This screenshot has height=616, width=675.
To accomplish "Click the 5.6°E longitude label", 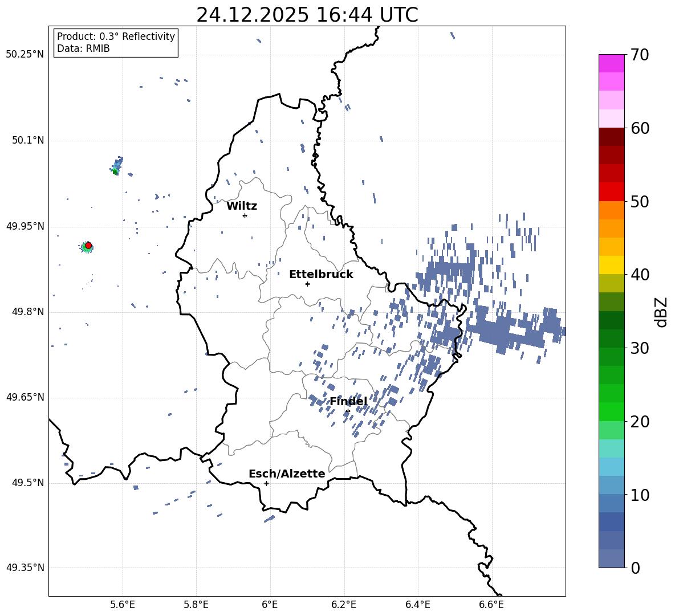I will [x=123, y=605].
